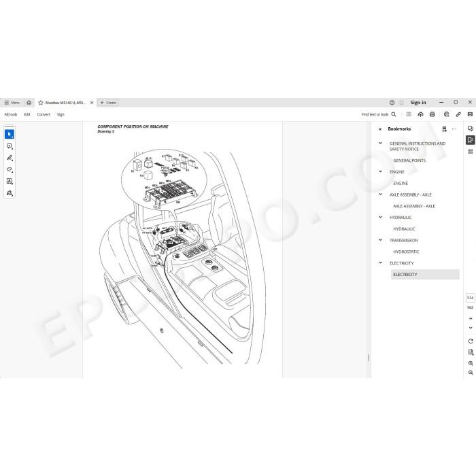Toggle the bookmarks panel icon
The image size is (476, 476).
pyautogui.click(x=471, y=140)
